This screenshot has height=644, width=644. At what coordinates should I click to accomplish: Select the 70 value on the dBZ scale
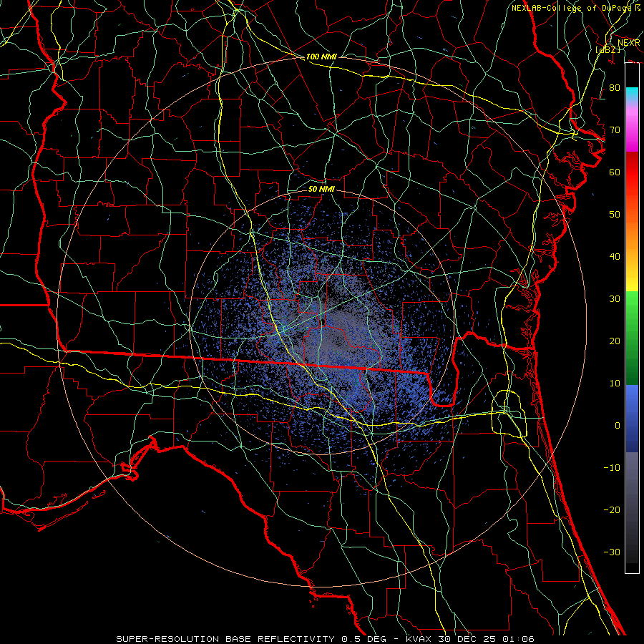[x=615, y=130]
